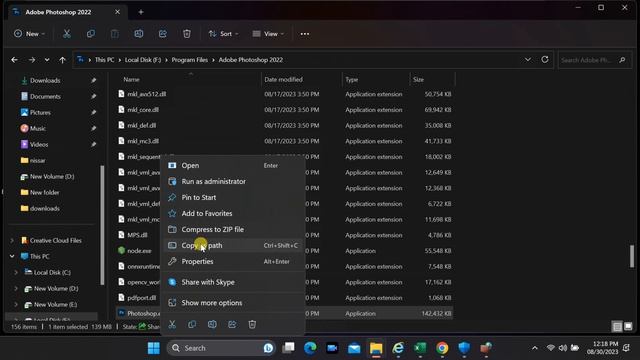Screen dimensions: 640x360
Task: Open Pictures in Quick access
Action: click(x=40, y=112)
